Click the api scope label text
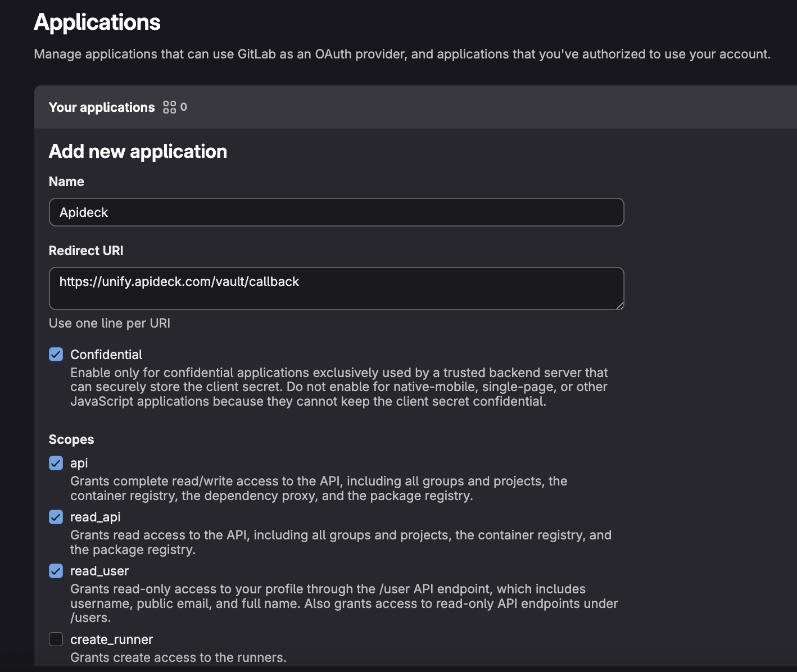 point(79,463)
